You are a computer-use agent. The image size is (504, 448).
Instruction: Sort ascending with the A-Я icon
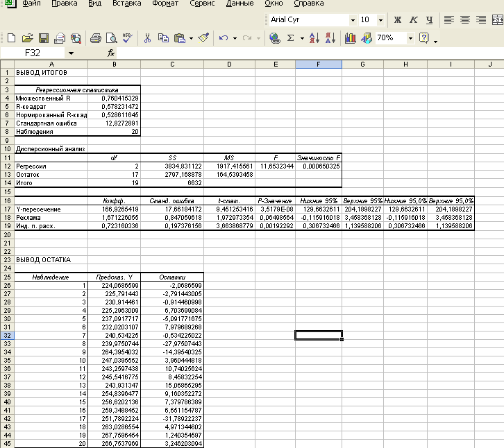click(314, 38)
